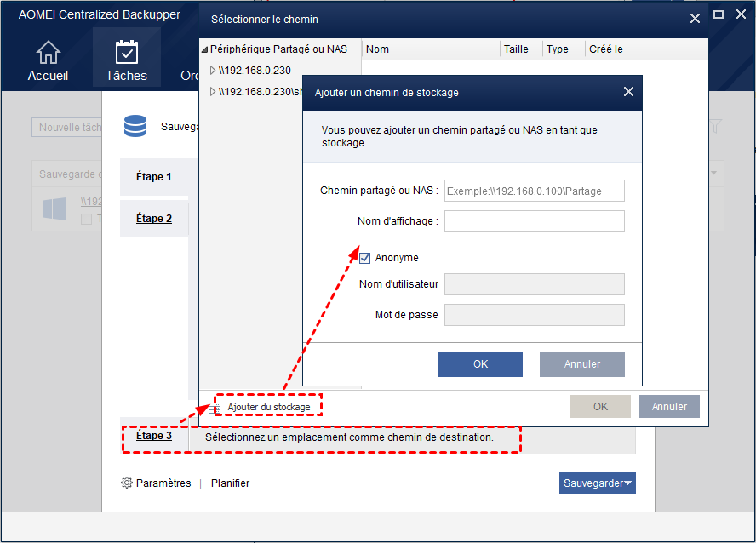Click the Ajouter du stockage link

click(x=269, y=407)
